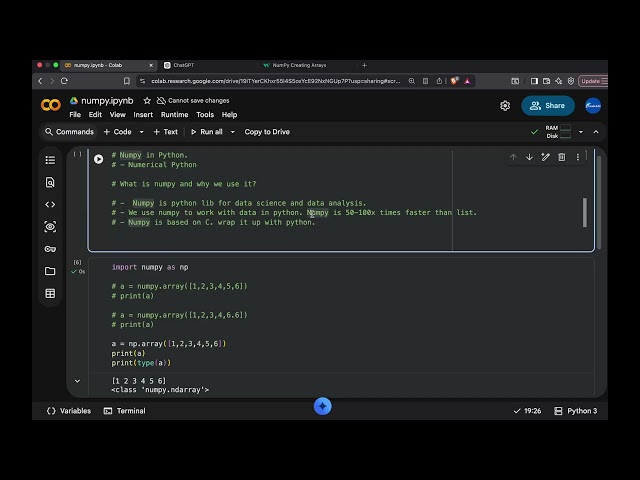Open the Insert menu
This screenshot has width=640, height=480.
tap(143, 115)
